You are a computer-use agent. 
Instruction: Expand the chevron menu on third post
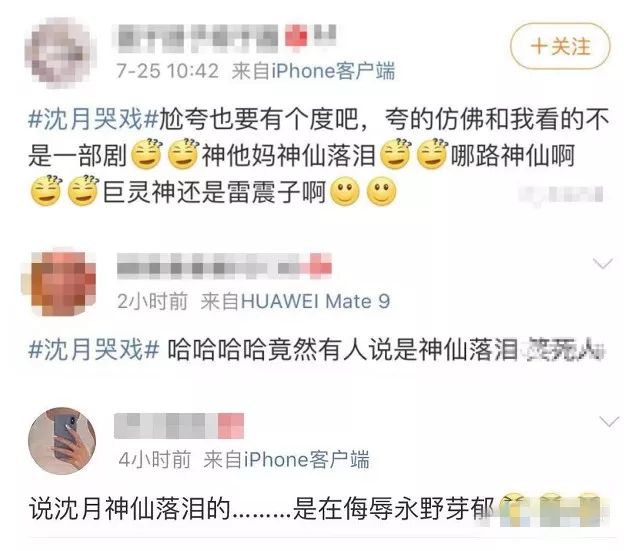tap(609, 422)
